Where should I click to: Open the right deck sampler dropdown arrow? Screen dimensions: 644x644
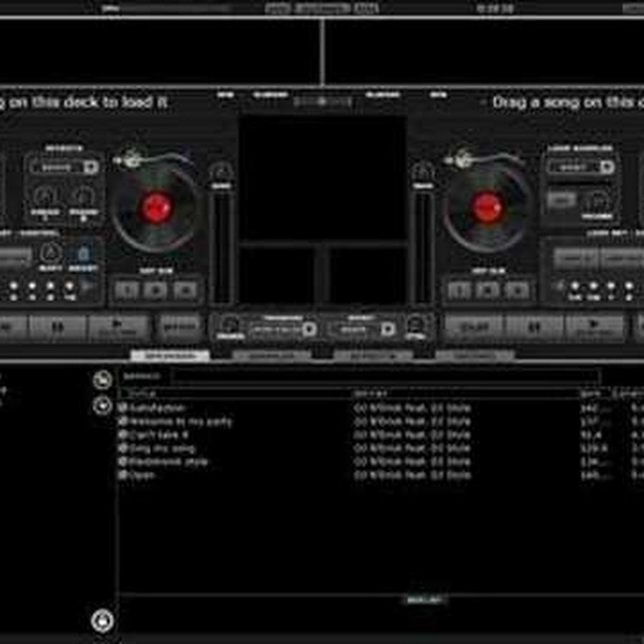(x=607, y=167)
